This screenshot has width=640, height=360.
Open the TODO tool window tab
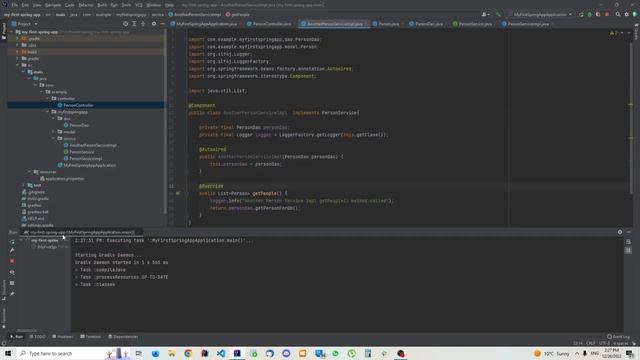pyautogui.click(x=38, y=337)
